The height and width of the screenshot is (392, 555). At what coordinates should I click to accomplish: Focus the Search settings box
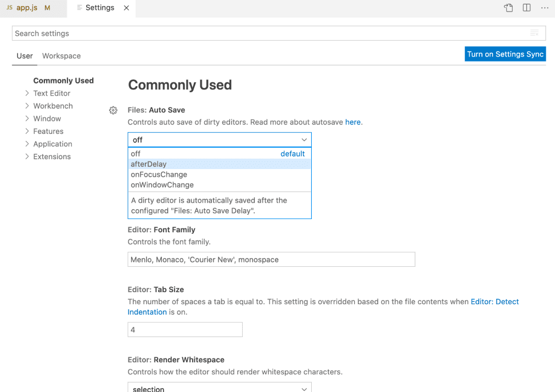click(269, 33)
